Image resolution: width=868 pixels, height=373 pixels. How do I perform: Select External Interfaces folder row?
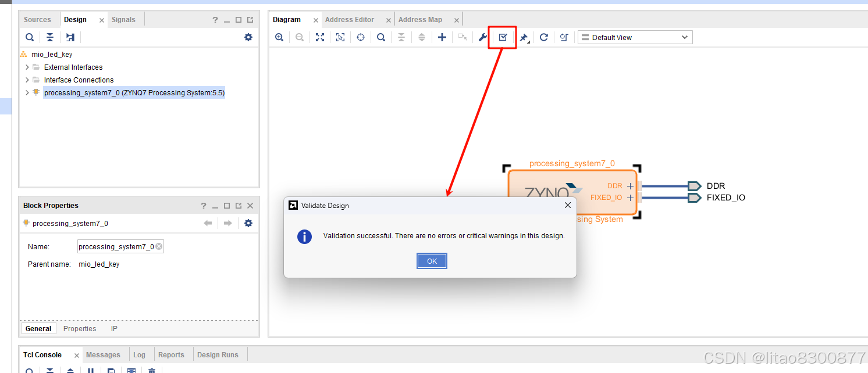pyautogui.click(x=73, y=67)
